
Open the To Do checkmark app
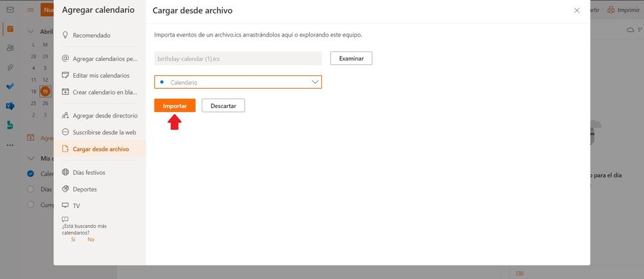click(10, 86)
